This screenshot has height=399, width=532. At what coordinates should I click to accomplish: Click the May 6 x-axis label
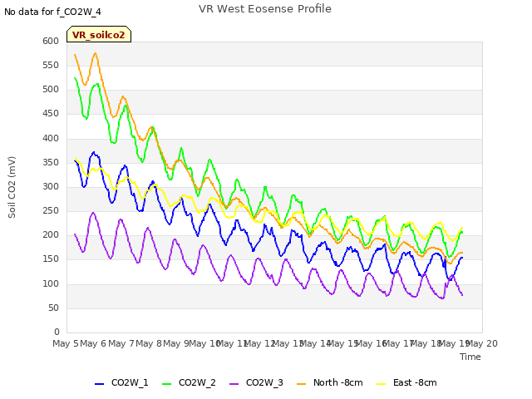pyautogui.click(x=93, y=343)
